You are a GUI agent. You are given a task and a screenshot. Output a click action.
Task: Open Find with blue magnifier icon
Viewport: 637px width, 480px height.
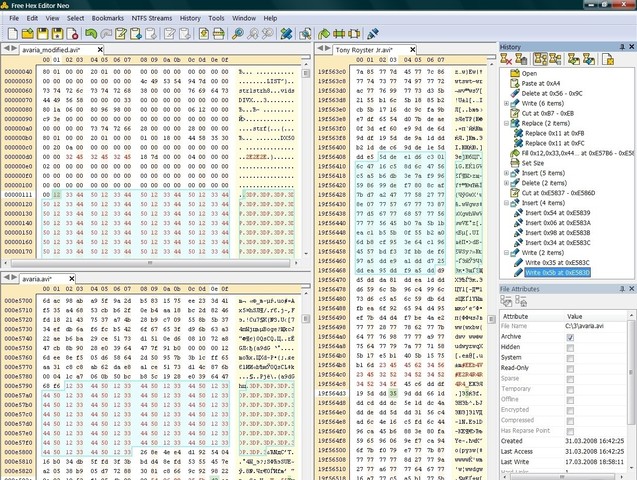pos(238,34)
